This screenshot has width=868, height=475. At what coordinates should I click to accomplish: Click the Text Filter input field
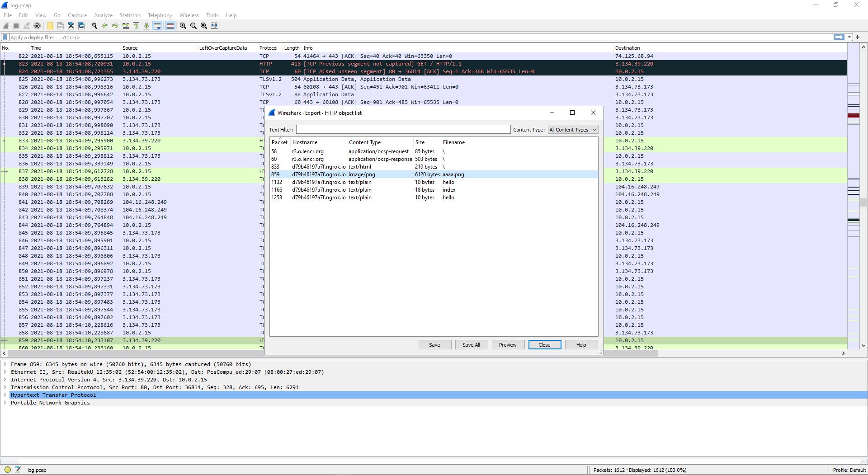coord(403,130)
